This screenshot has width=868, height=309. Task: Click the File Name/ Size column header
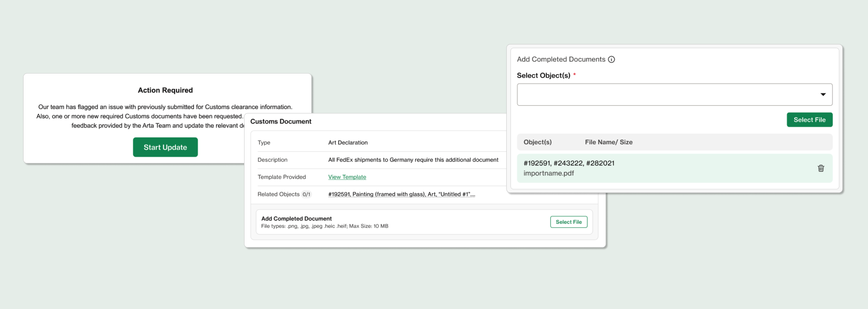point(608,142)
